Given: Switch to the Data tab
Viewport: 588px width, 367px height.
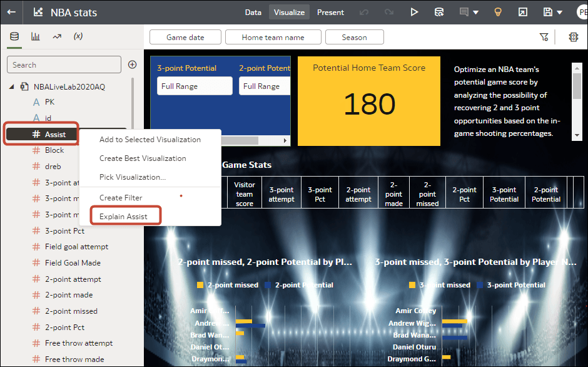Looking at the screenshot, I should tap(253, 13).
